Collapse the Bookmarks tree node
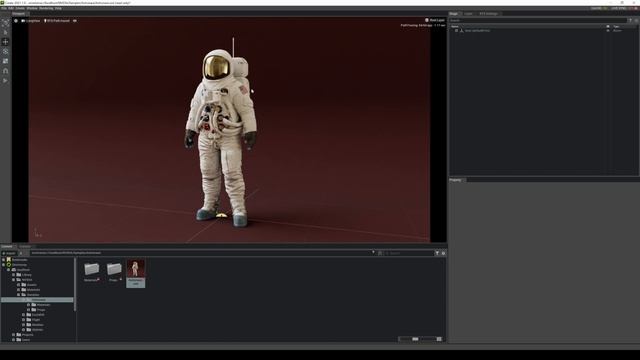Viewport: 640px width, 360px height. tap(3, 260)
